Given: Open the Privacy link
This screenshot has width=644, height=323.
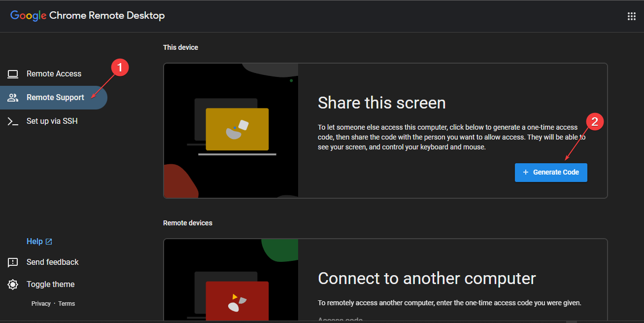Looking at the screenshot, I should [x=41, y=304].
